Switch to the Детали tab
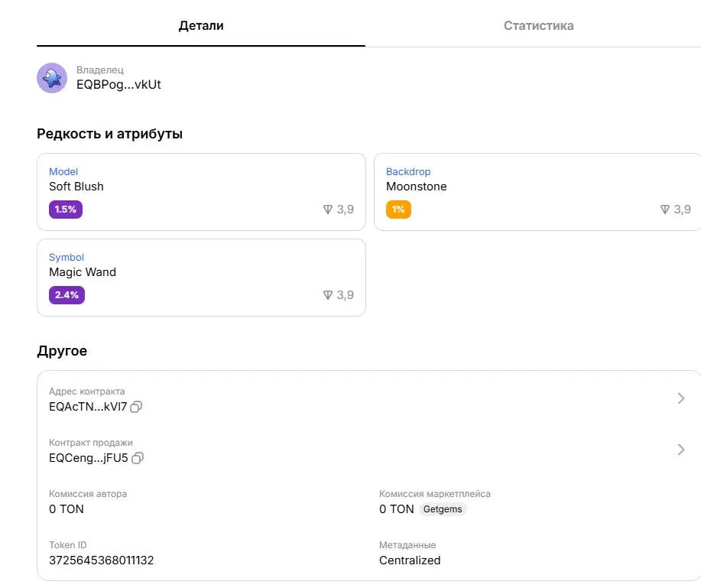Viewport: 701px width, 588px height. pyautogui.click(x=201, y=25)
